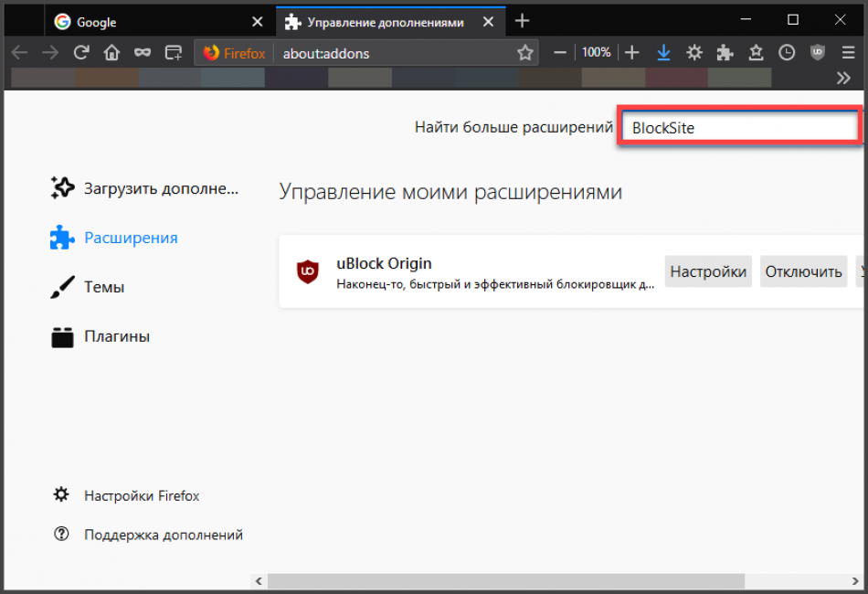Click the uBlock Origin shield toolbar icon
Viewport: 868px width, 594px height.
pos(818,53)
